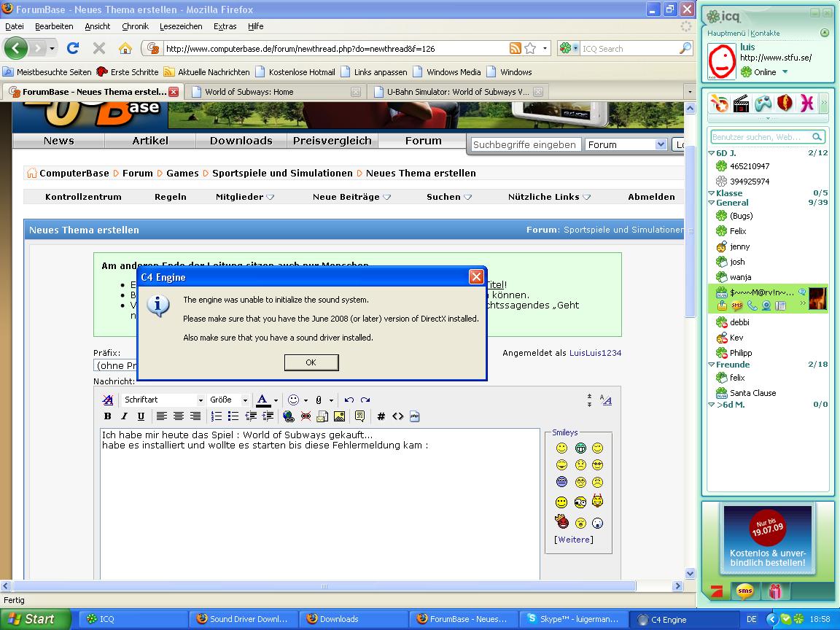Toggle underline formatting in the editor
This screenshot has height=630, width=840.
click(x=141, y=416)
